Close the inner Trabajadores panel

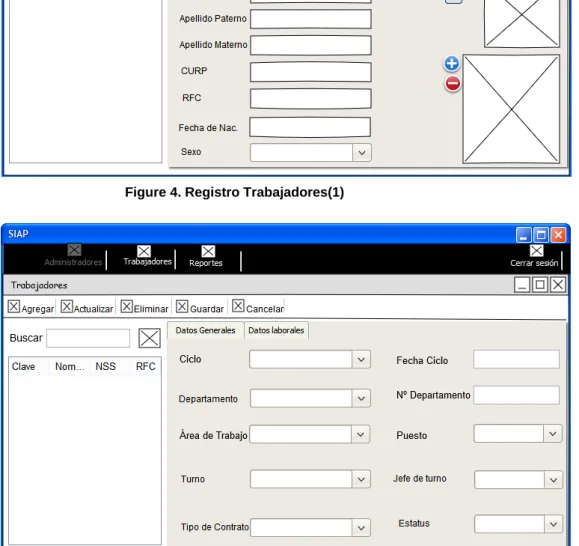[x=558, y=285]
